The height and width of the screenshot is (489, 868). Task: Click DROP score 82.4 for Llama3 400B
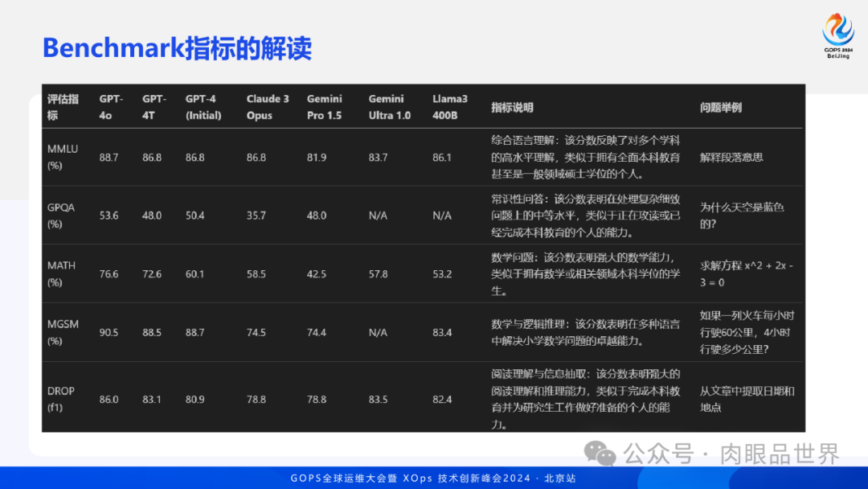442,399
